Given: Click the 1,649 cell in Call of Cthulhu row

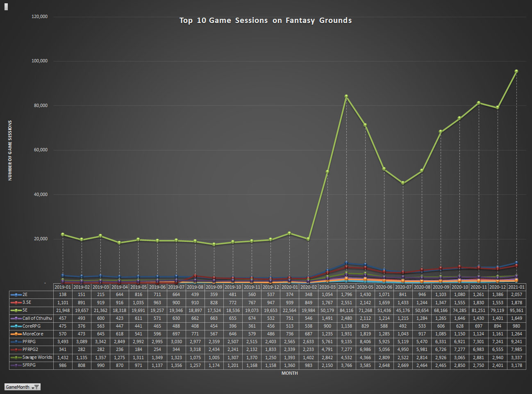Looking at the screenshot, I should point(516,318).
